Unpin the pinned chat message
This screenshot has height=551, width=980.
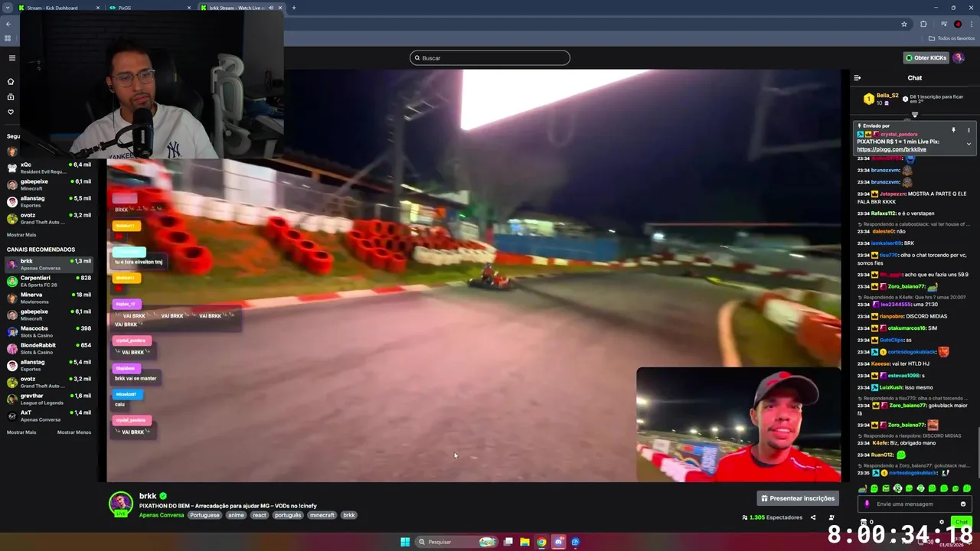point(953,130)
